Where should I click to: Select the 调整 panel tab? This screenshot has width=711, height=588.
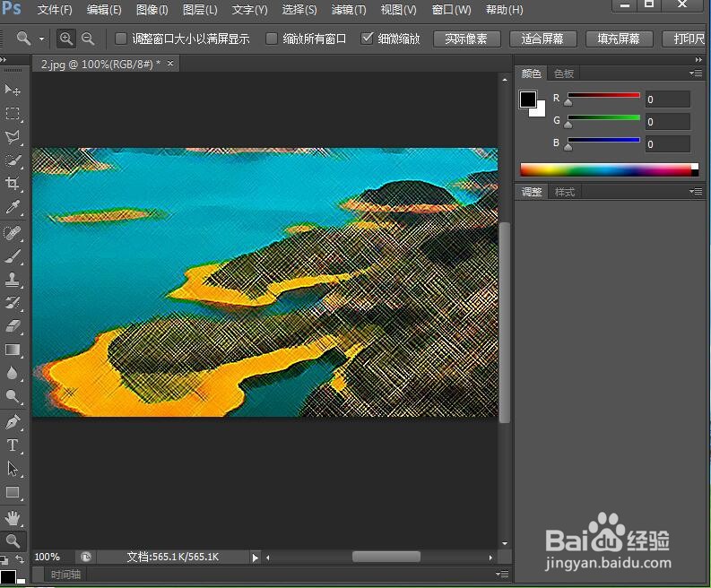tap(531, 192)
